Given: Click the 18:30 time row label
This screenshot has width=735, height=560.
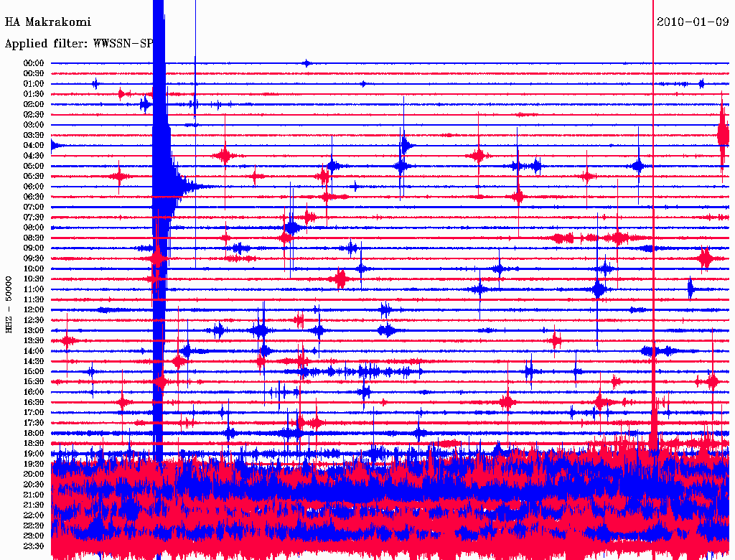Looking at the screenshot, I should pos(34,443).
